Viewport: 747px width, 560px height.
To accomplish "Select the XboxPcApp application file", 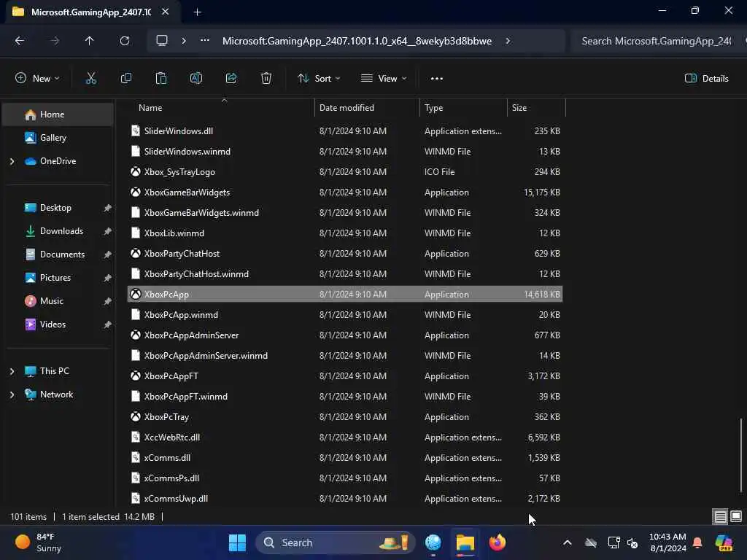I will coord(345,295).
